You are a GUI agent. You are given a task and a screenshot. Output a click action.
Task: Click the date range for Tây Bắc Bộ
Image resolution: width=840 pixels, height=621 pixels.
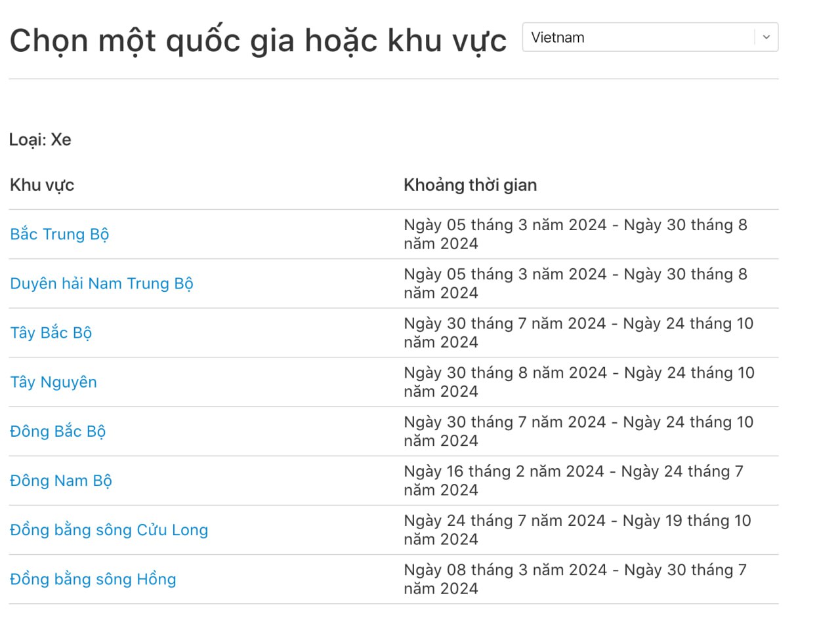pos(579,332)
